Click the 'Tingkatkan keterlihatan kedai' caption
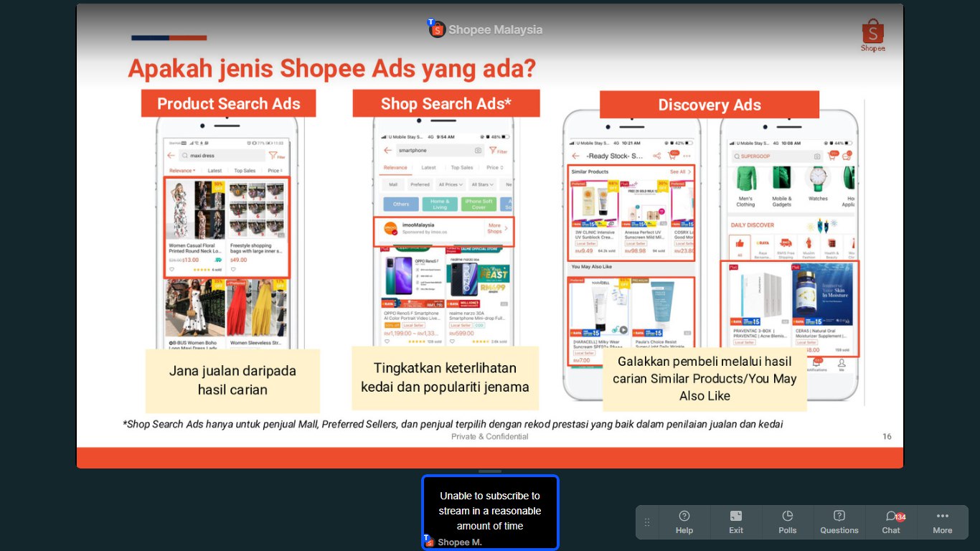Image resolution: width=980 pixels, height=551 pixels. [445, 377]
